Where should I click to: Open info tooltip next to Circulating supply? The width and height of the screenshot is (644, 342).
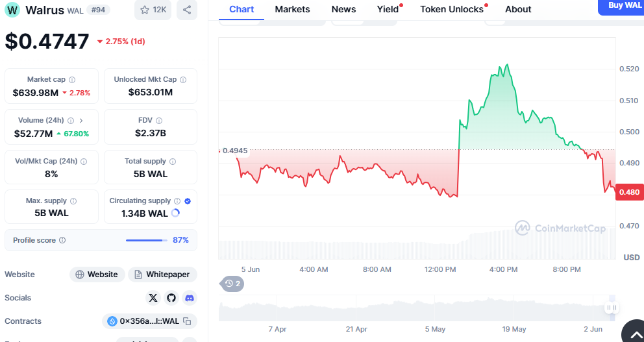(x=177, y=201)
